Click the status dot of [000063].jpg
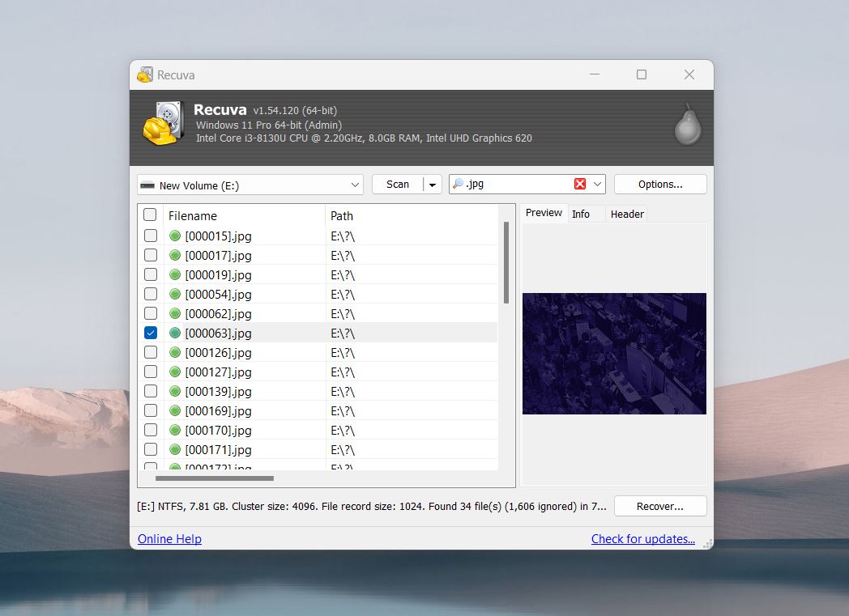Image resolution: width=849 pixels, height=616 pixels. tap(175, 333)
